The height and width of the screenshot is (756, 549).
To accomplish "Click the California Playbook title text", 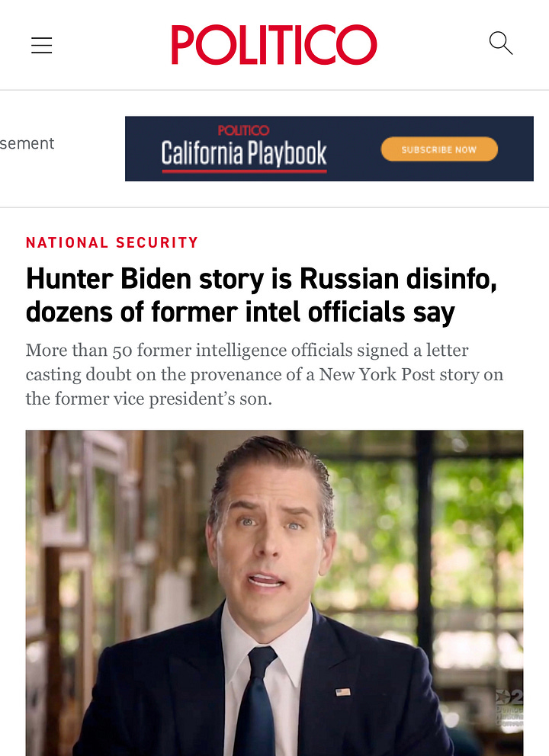I will (244, 153).
